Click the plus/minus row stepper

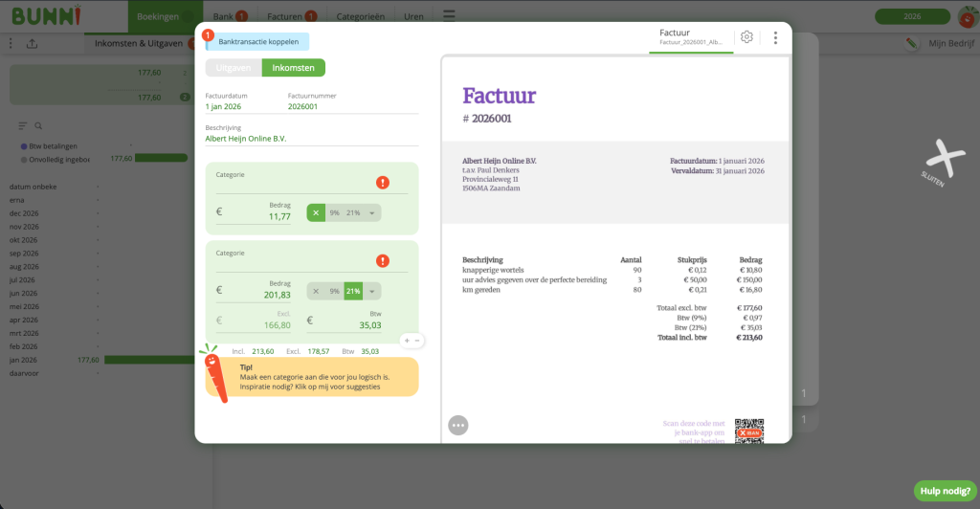point(412,341)
